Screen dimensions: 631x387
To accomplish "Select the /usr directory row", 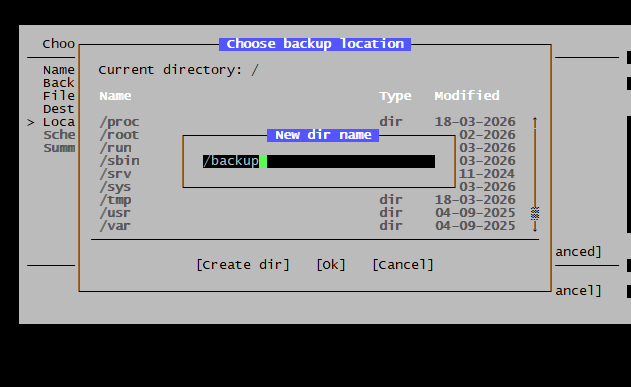I will point(307,212).
